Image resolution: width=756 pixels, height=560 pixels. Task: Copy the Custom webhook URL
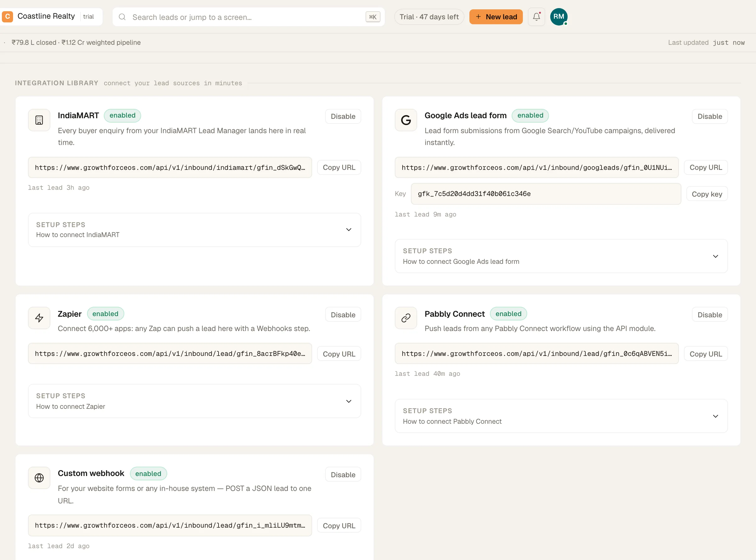339,526
